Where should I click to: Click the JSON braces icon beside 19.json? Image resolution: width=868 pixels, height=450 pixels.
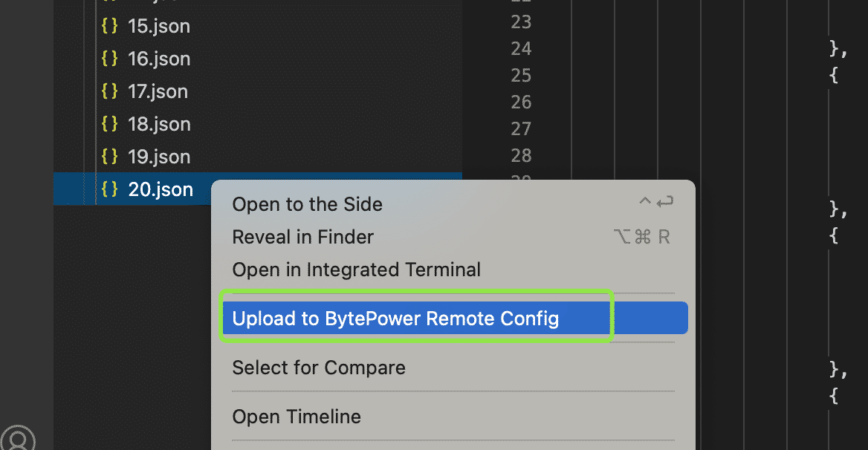[x=109, y=157]
